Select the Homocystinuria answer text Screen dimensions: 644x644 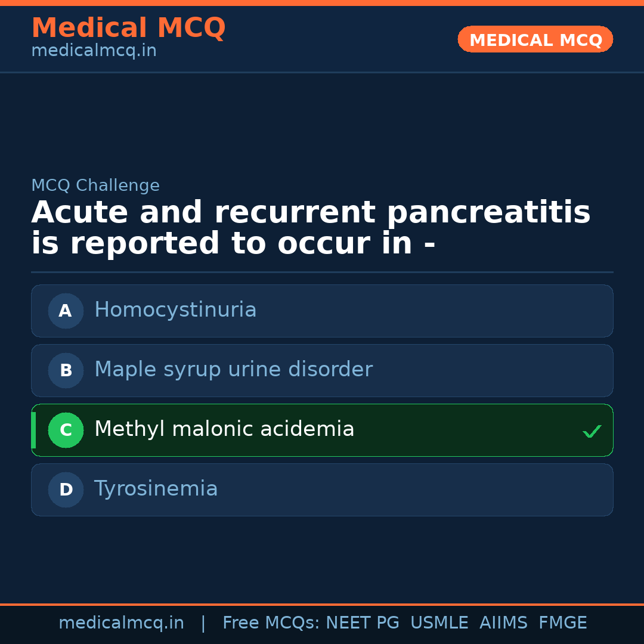coord(175,310)
